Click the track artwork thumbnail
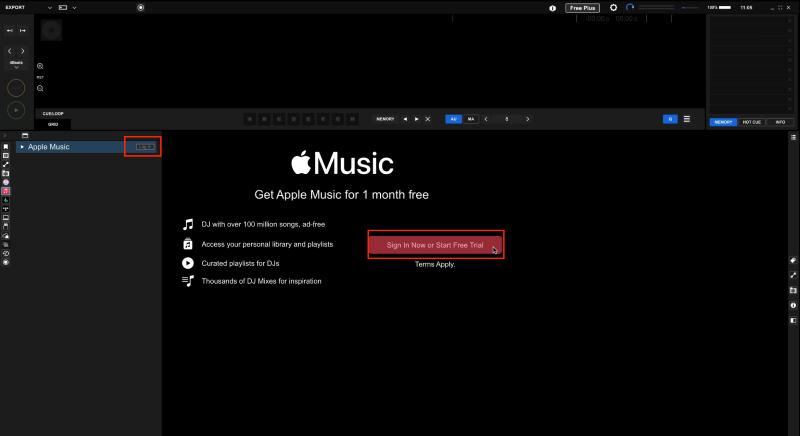 [x=51, y=31]
